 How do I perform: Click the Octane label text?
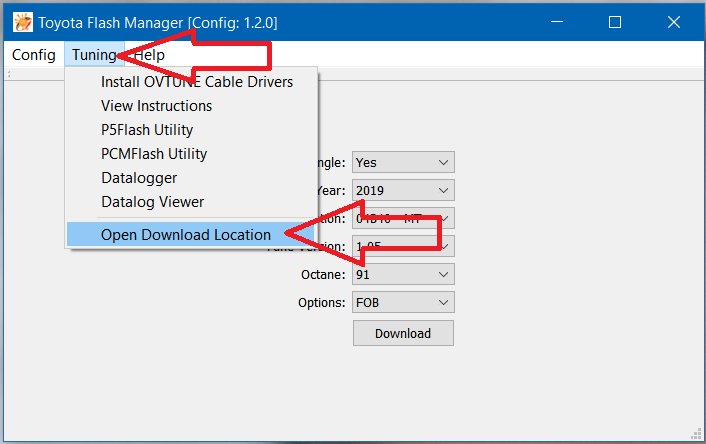coord(323,274)
